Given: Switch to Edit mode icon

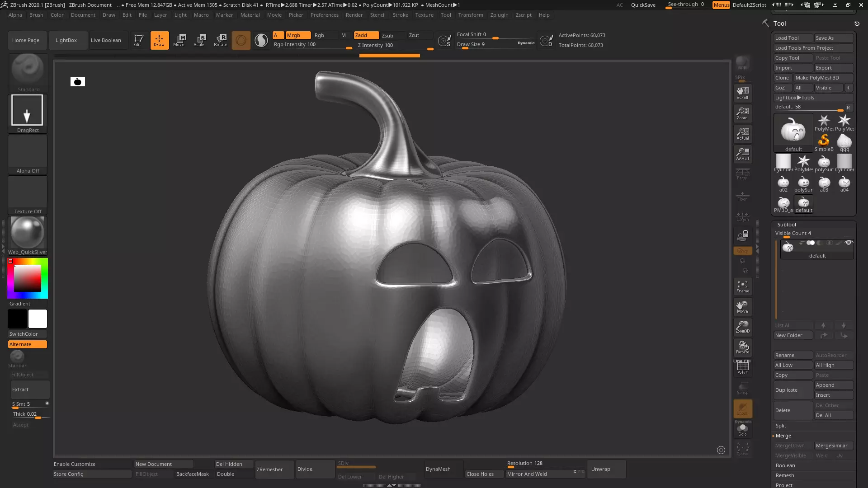Looking at the screenshot, I should pos(138,40).
